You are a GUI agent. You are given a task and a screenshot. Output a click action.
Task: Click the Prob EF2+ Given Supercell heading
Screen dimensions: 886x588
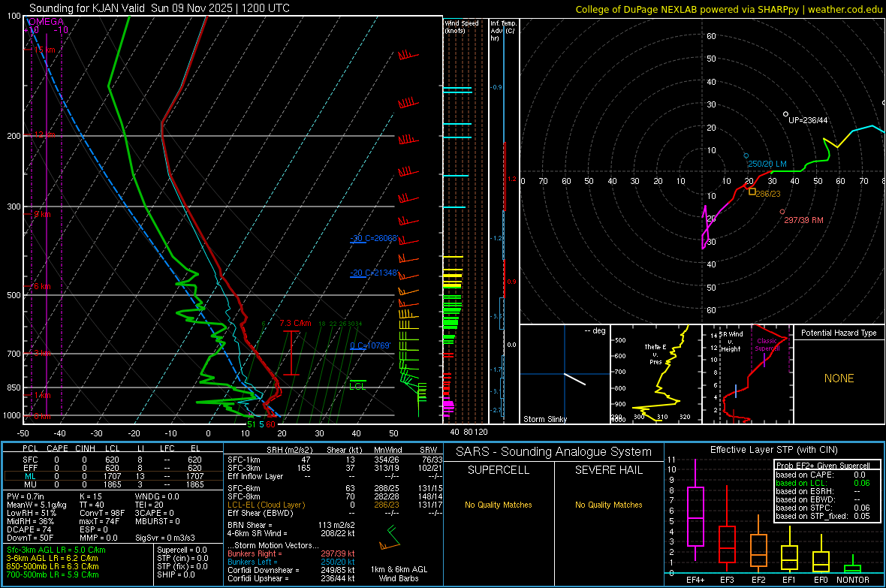pos(823,466)
